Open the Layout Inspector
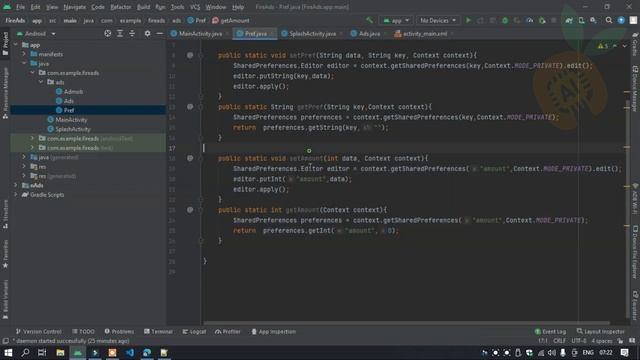640x360 pixels. (600, 331)
